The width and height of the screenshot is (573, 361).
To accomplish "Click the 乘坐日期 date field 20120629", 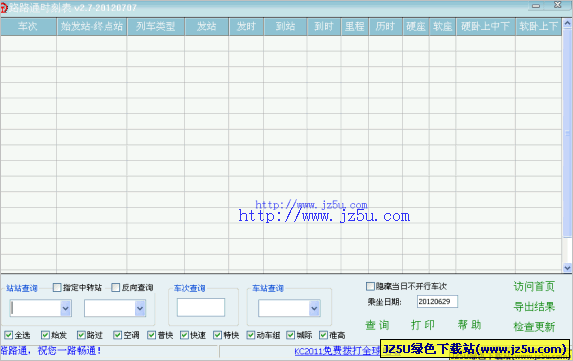I will click(x=437, y=301).
